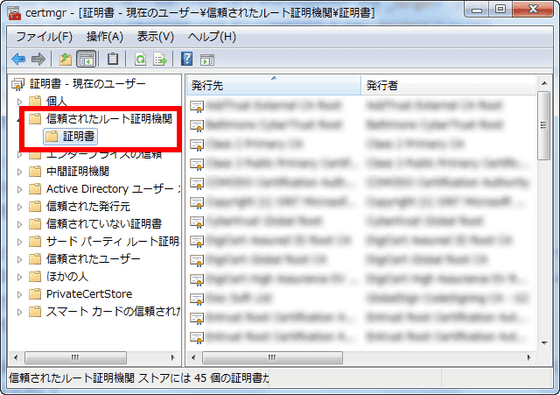Screen dimensions: 560x395
Task: Select サード パーティ ルート証明 folder
Action: [x=113, y=241]
